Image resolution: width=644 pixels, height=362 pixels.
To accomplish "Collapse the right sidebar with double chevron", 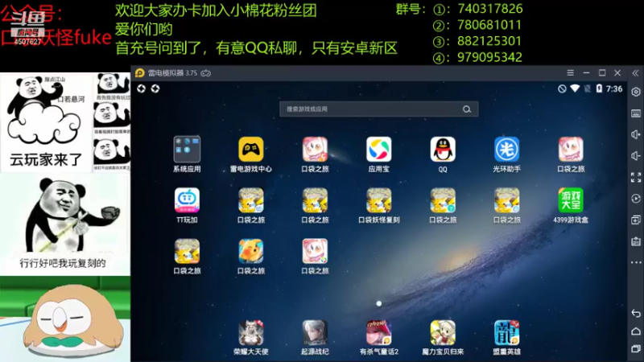I will [635, 73].
